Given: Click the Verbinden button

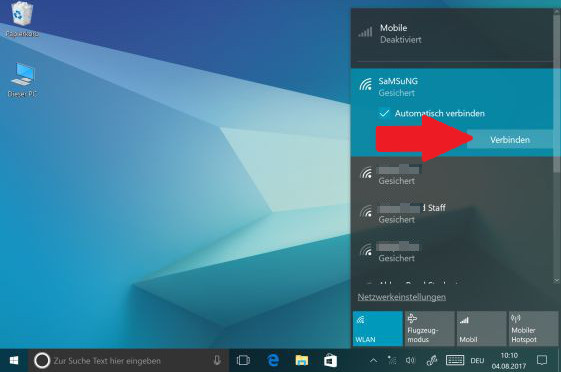Looking at the screenshot, I should pyautogui.click(x=509, y=140).
